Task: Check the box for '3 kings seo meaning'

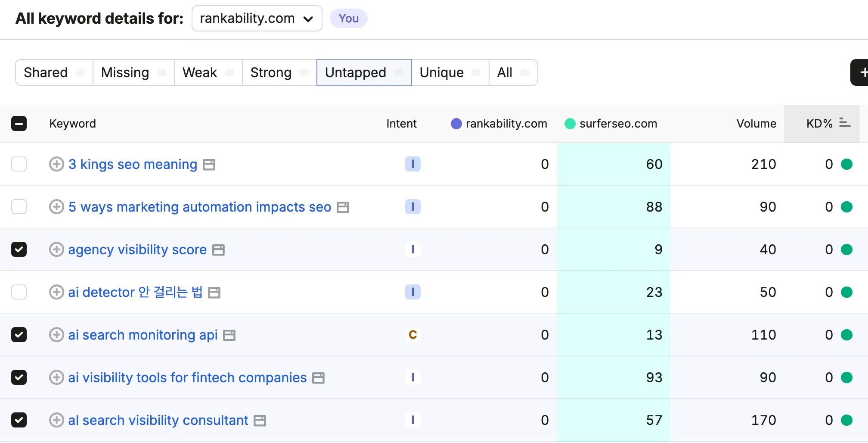Action: pos(19,164)
